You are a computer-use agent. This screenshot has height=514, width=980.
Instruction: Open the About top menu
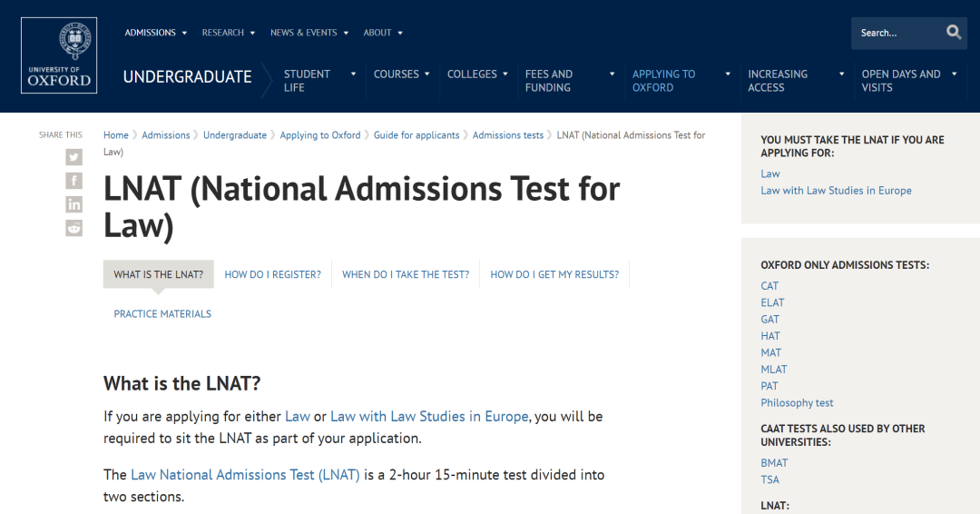[377, 33]
